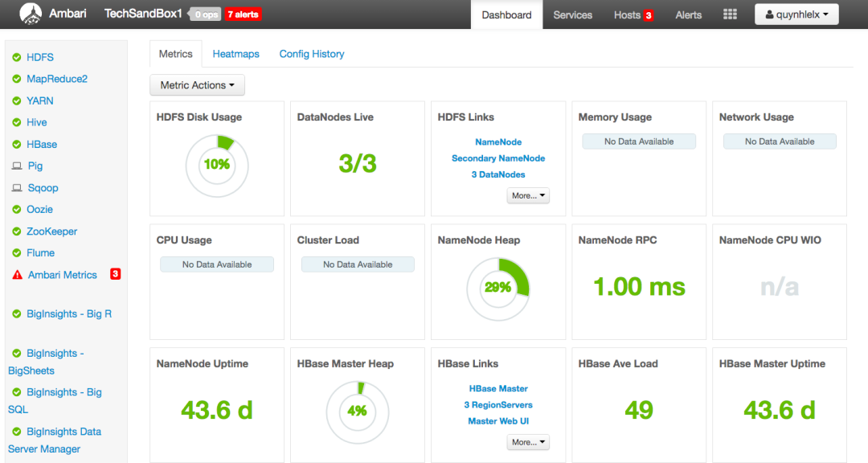Open the Secondary NameNode link
The width and height of the screenshot is (868, 463).
tap(498, 158)
